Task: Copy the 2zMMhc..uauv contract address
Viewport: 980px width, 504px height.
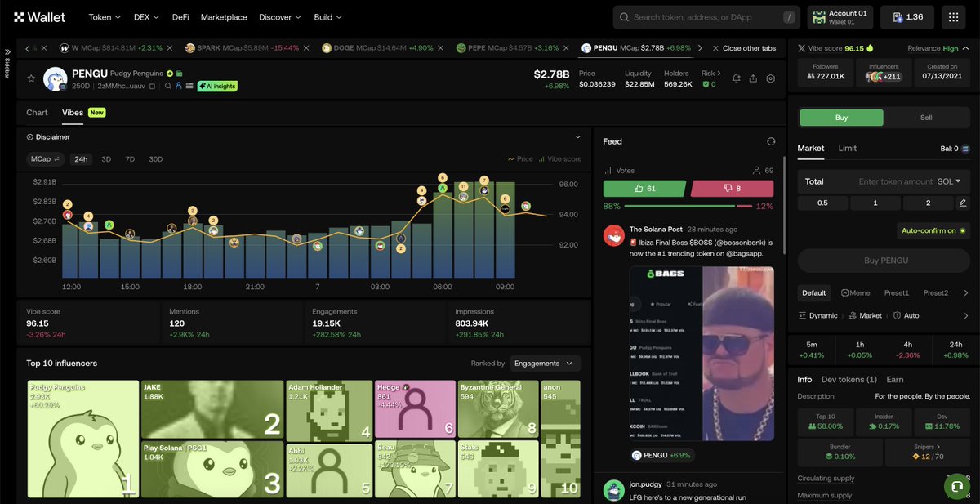Action: (x=152, y=85)
